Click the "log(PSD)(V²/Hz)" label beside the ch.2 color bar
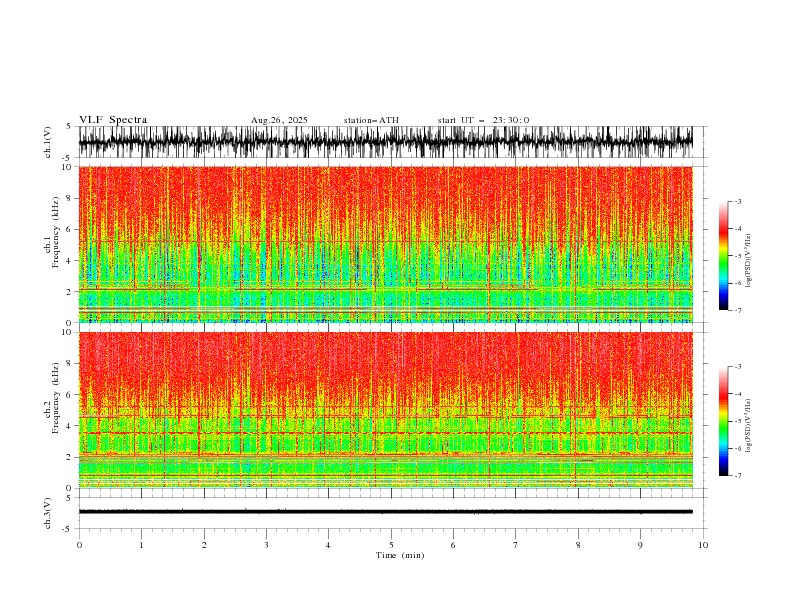Screen dimensions: 792x612 748,425
